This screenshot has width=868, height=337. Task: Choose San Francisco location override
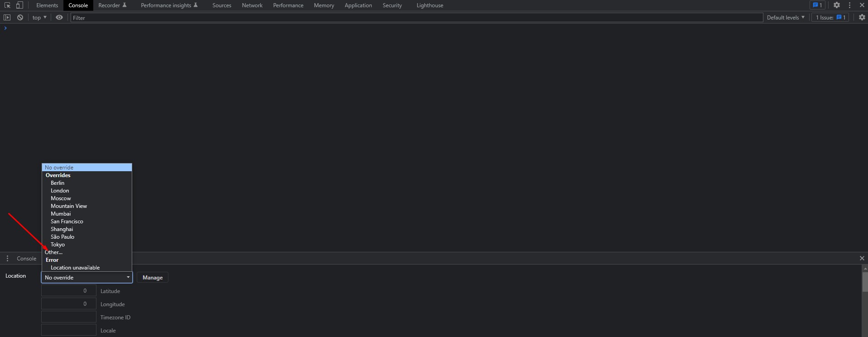click(87, 221)
